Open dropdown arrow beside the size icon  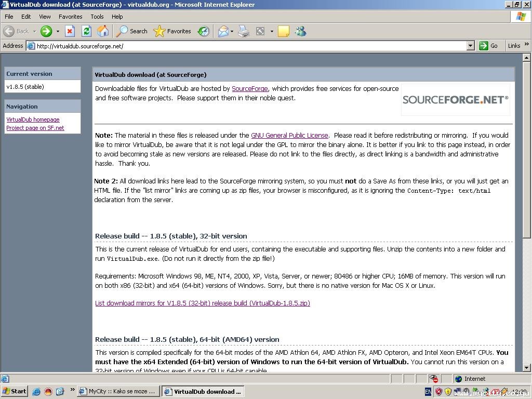coord(272,31)
